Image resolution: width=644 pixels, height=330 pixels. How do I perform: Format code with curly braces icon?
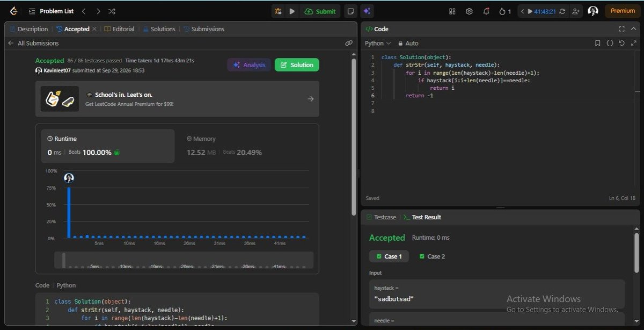tap(610, 43)
